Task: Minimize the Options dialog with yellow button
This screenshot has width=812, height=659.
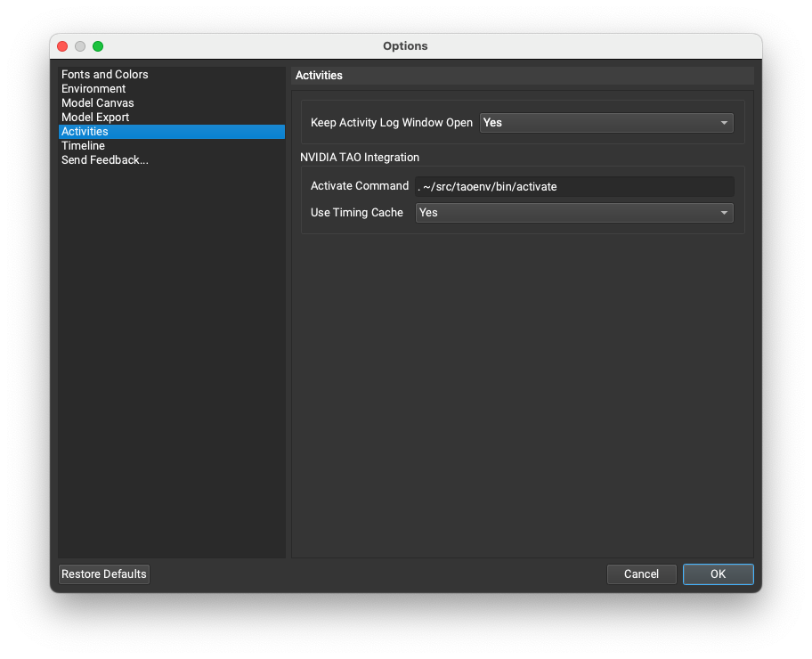Action: 80,46
